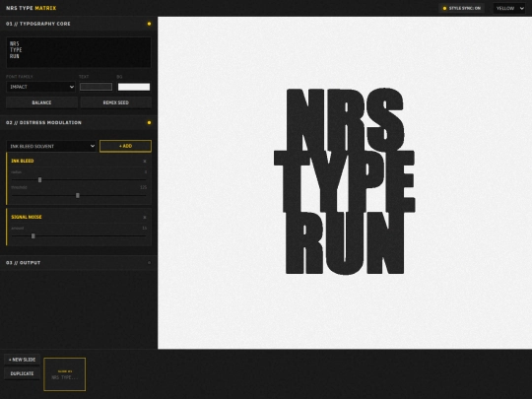Toggle the Style Sync ON indicator
532x399 pixels.
click(461, 8)
